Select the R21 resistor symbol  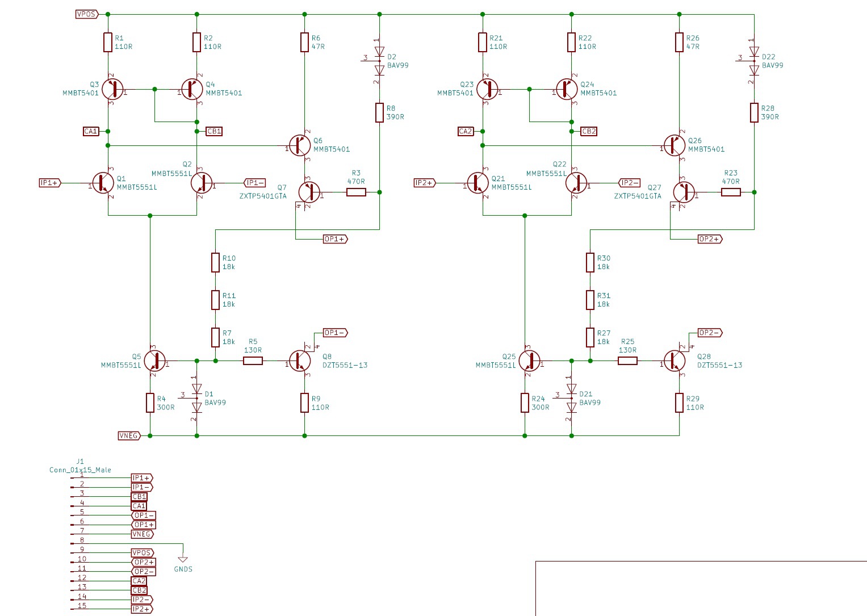(483, 43)
